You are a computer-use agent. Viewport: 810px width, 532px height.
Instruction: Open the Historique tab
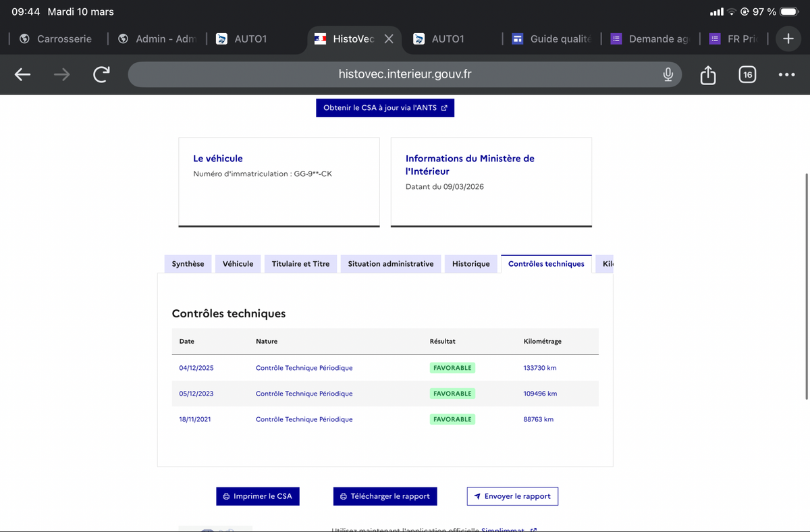pos(471,264)
